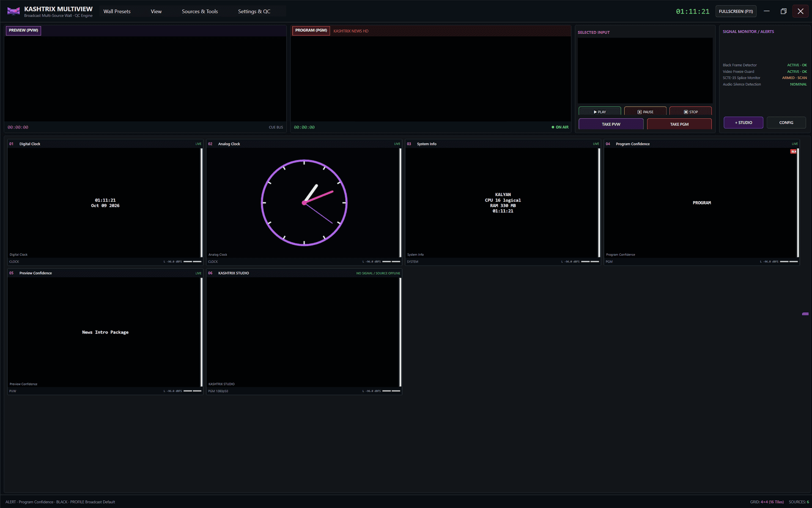Screen dimensions: 812x508
Task: Click the TAKE PVW button
Action: coord(611,124)
